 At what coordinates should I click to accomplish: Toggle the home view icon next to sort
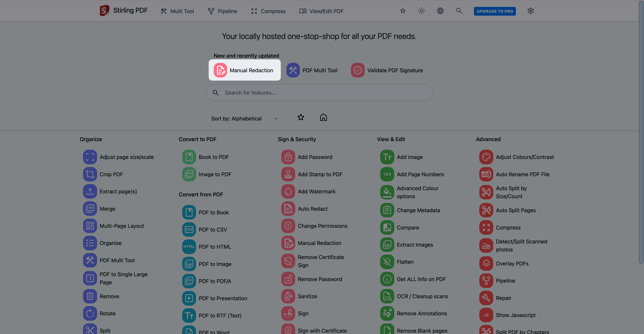(x=323, y=117)
